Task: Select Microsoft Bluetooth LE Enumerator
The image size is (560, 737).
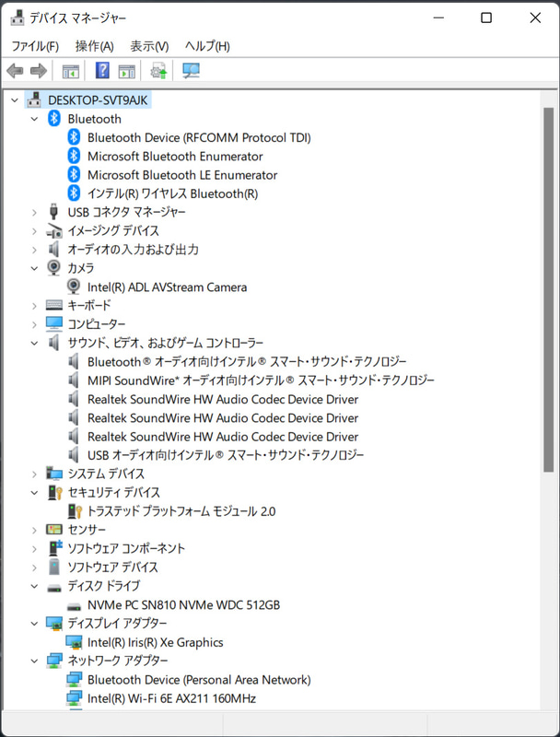Action: point(182,175)
